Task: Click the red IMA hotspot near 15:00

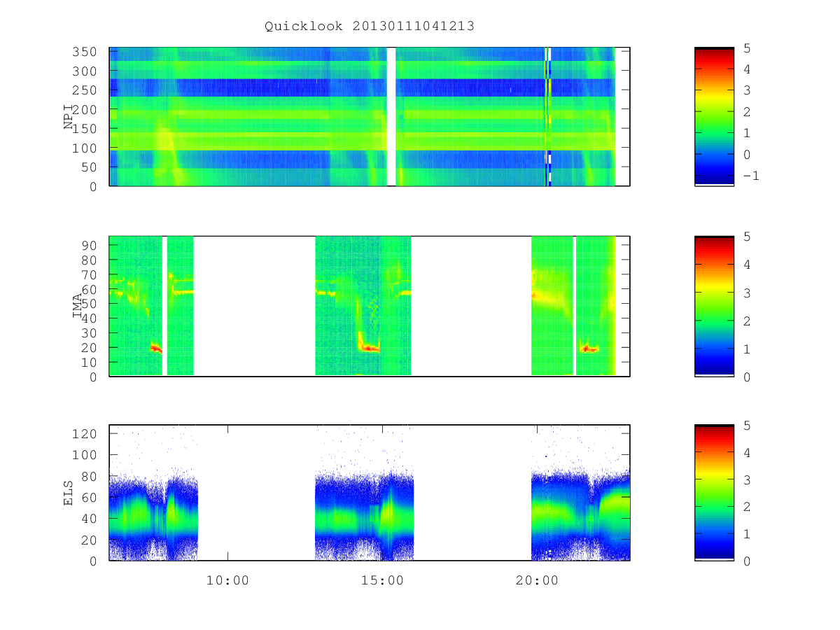Action: (x=369, y=348)
